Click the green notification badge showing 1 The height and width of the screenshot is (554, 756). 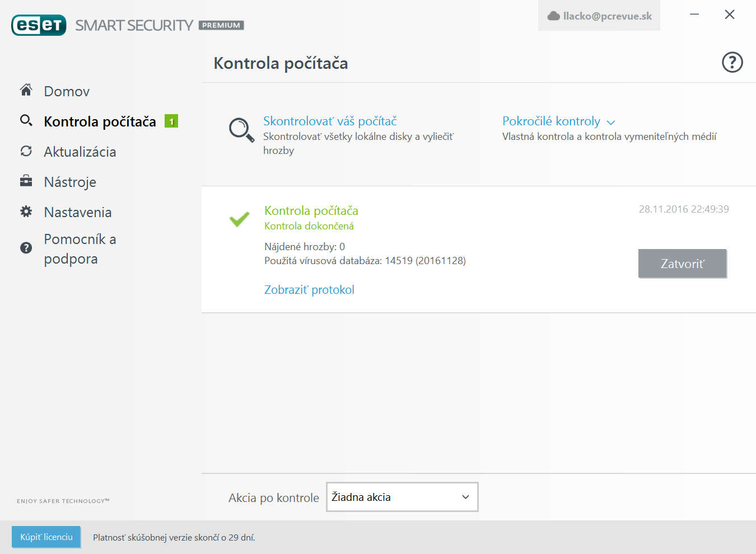tap(171, 121)
